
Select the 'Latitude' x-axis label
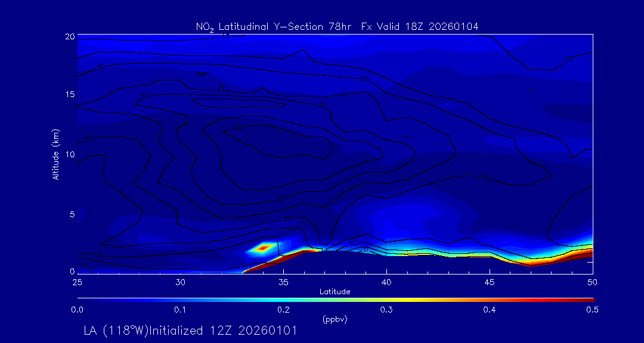[335, 291]
